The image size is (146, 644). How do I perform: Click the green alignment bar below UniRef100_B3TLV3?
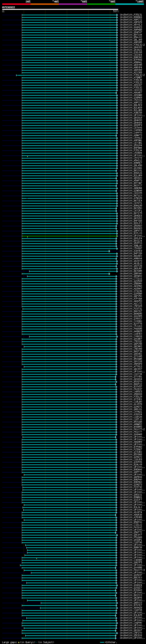[x=70, y=236]
